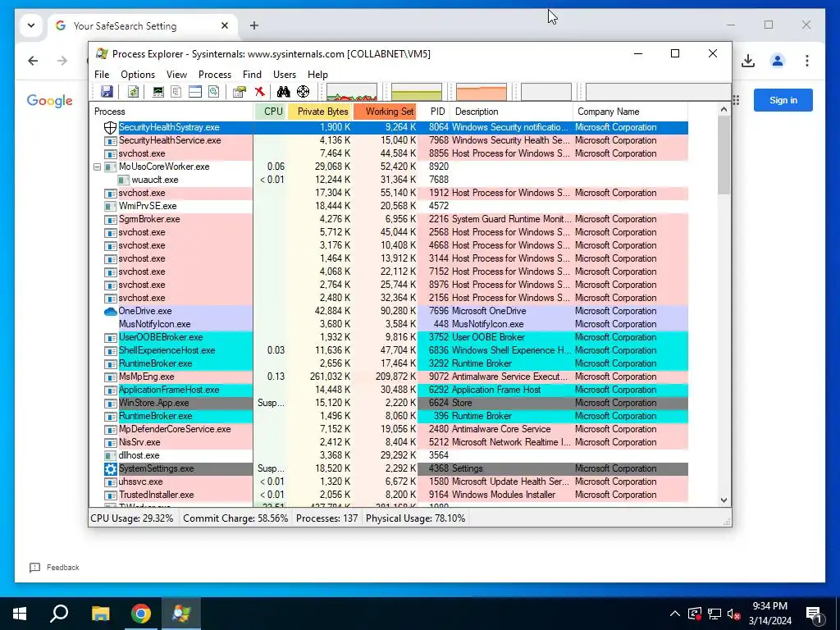
Task: Click the scroll up arrow of process list
Action: click(x=724, y=109)
